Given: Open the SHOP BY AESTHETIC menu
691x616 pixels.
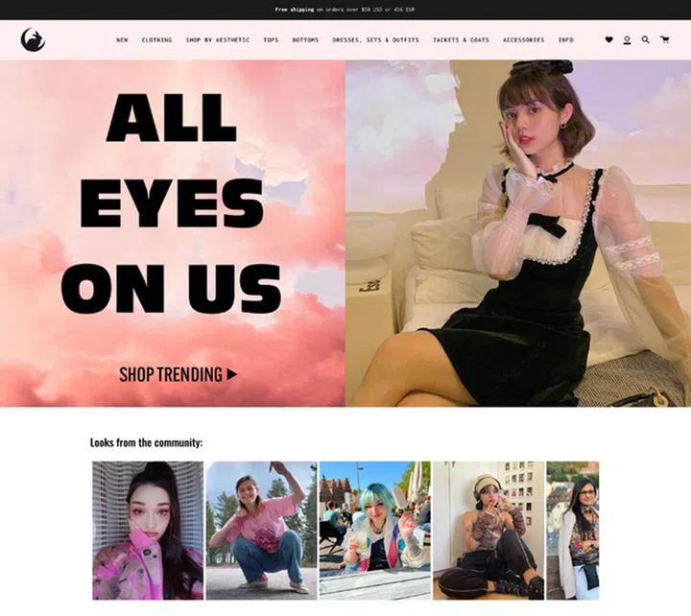Looking at the screenshot, I should (x=217, y=40).
